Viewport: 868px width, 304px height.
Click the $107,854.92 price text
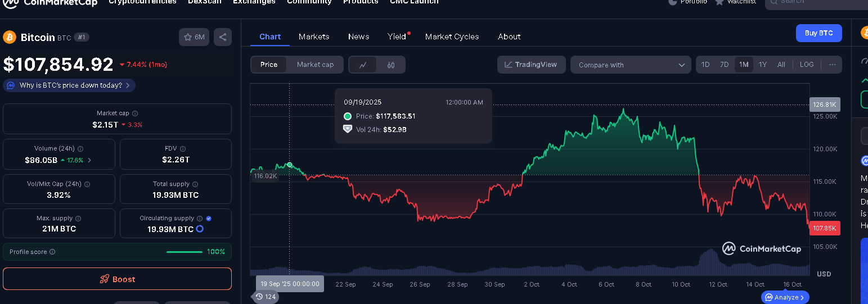click(x=59, y=65)
